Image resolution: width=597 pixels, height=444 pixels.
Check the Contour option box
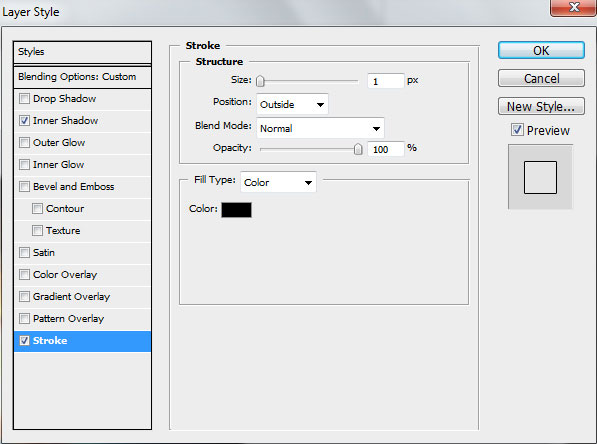click(37, 208)
